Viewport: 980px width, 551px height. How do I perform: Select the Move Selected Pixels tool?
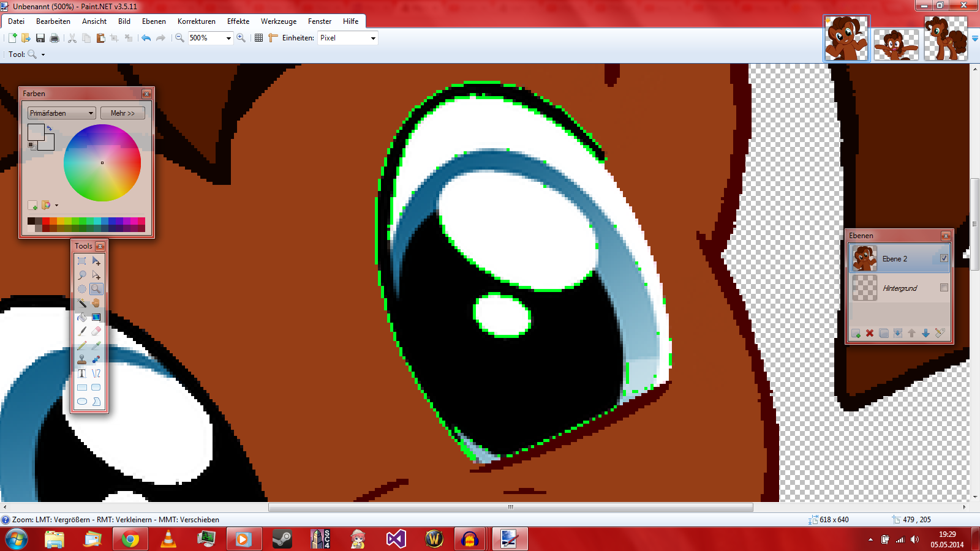[96, 261]
